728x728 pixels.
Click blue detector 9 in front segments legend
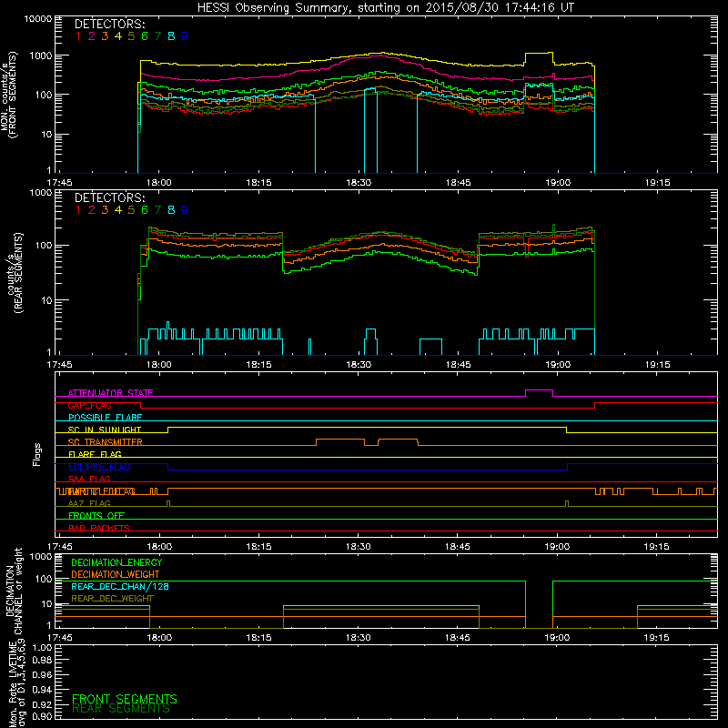[x=185, y=36]
